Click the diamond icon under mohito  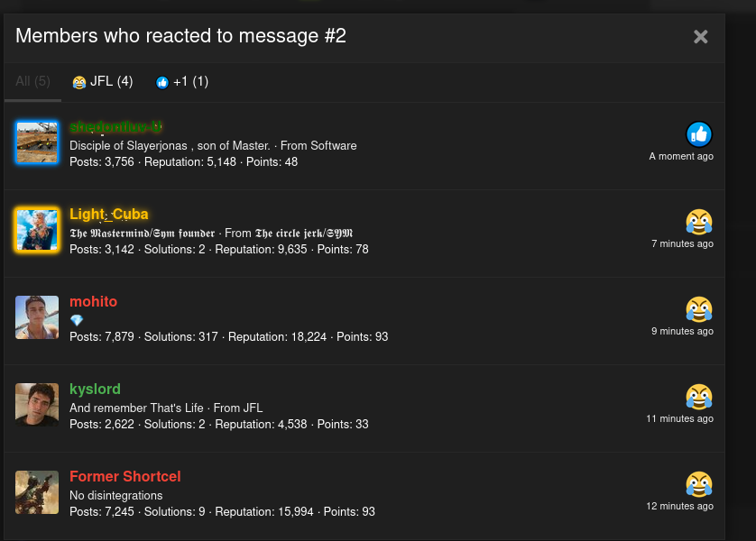(77, 320)
